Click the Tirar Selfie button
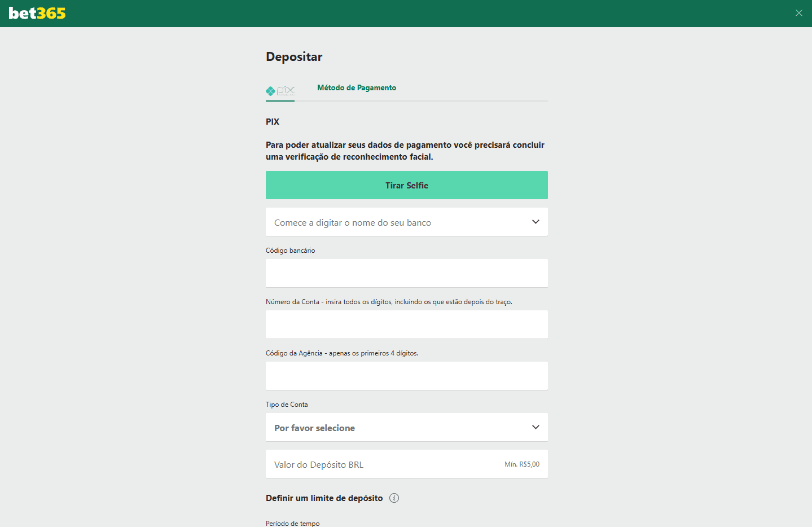The width and height of the screenshot is (812, 527). pyautogui.click(x=407, y=185)
